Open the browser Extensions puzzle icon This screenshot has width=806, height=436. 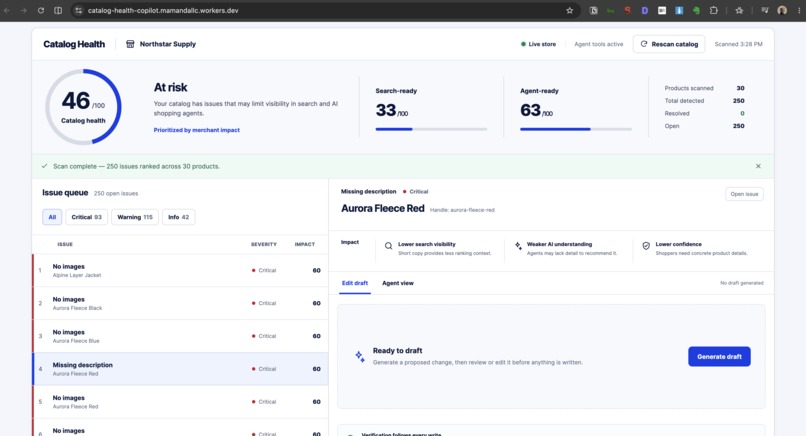pos(713,10)
